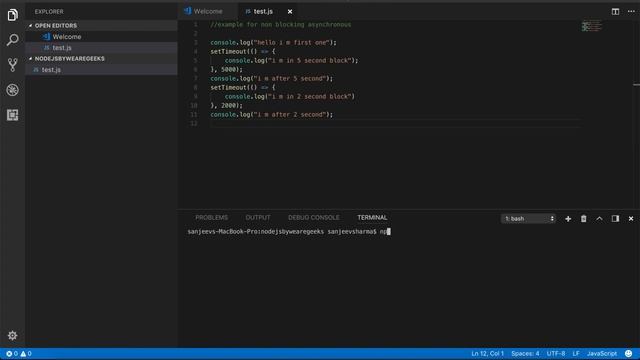
Task: Click line 9 with "i m in 2 second block"
Action: click(x=290, y=96)
